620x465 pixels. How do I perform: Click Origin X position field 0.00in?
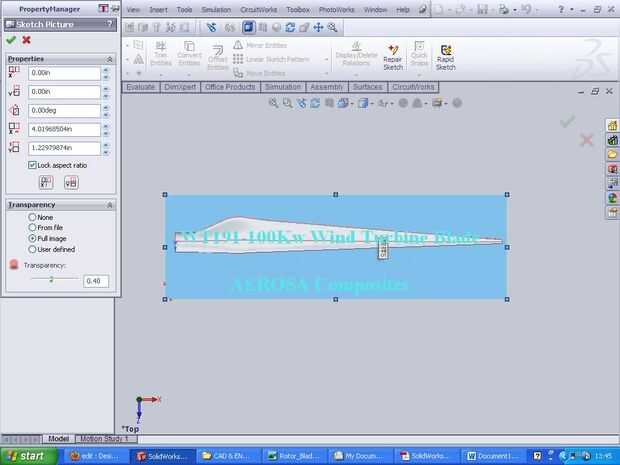[64, 73]
